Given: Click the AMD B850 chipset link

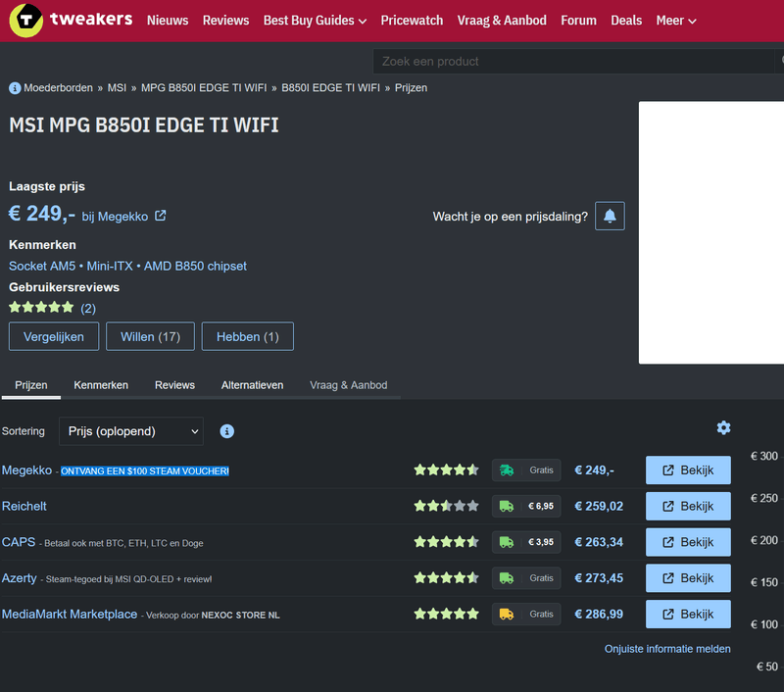Looking at the screenshot, I should [195, 266].
